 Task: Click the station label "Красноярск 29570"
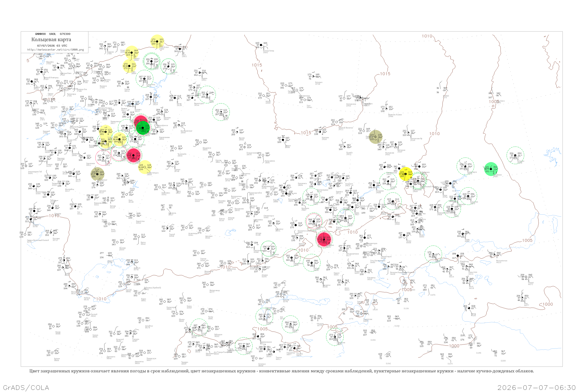(472, 173)
